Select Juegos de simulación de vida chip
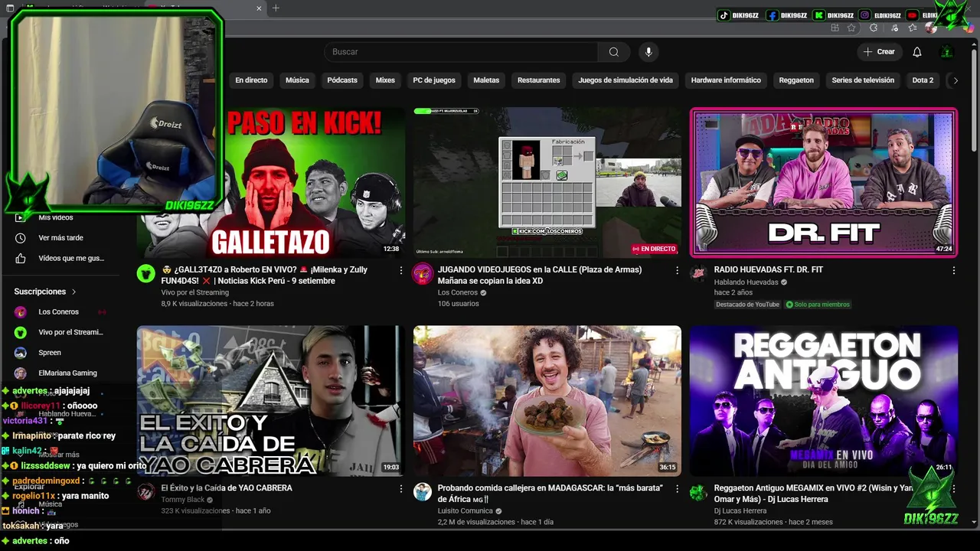The height and width of the screenshot is (551, 980). coord(626,80)
